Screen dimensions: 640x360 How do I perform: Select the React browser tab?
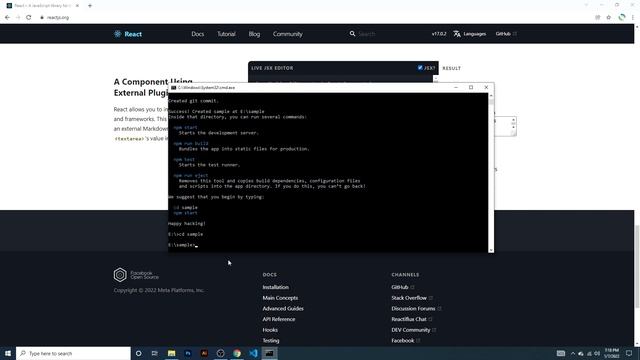42,6
